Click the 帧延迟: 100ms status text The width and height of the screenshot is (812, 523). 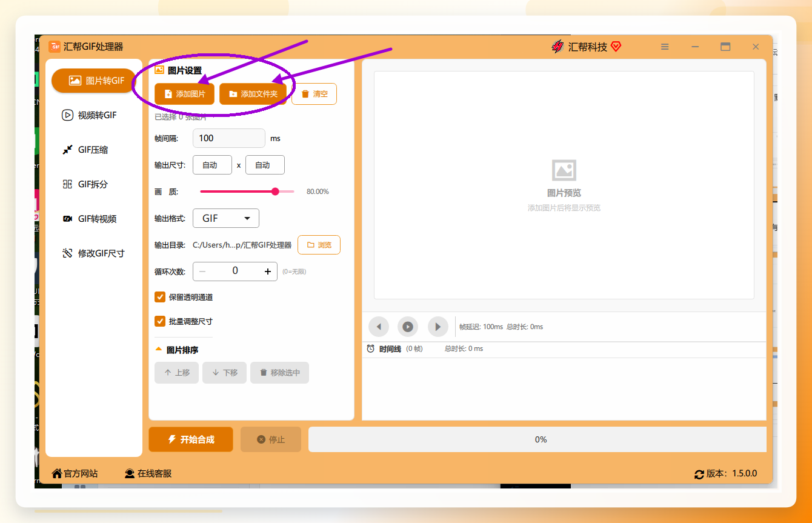[x=481, y=327]
